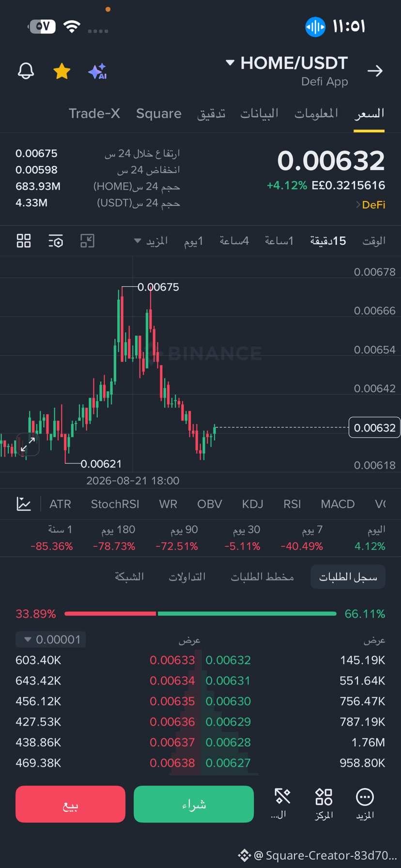Select ask price 0.00636

point(172,722)
